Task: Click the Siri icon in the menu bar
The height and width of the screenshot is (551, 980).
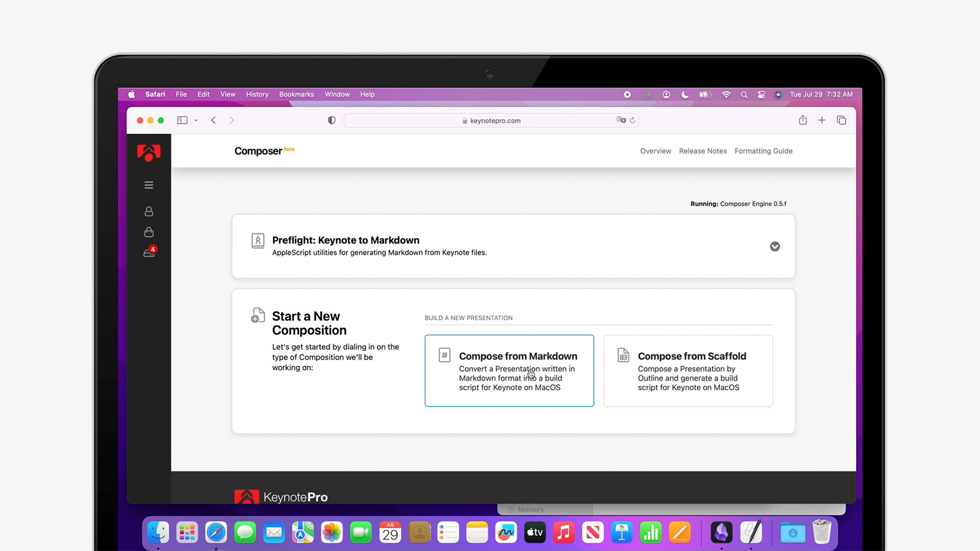Action: pyautogui.click(x=778, y=94)
